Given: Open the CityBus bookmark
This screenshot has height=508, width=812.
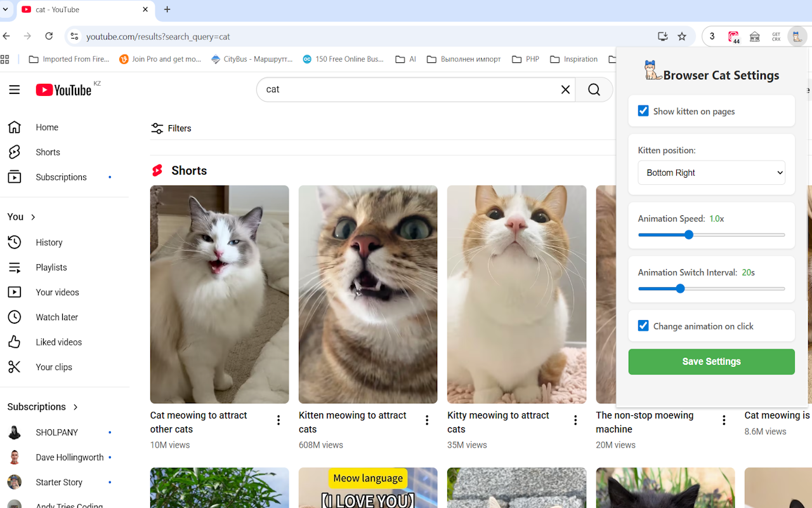Looking at the screenshot, I should click(252, 59).
